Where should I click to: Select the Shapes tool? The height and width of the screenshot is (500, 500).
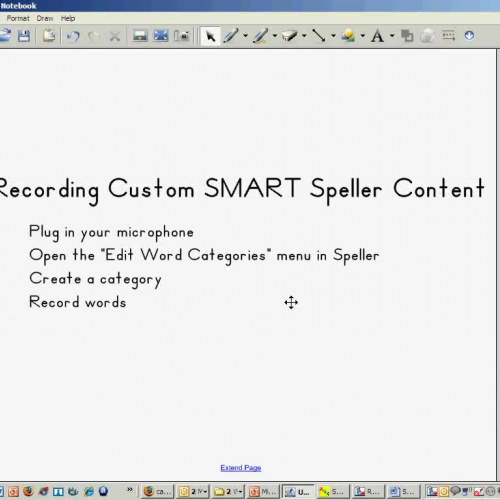click(x=348, y=36)
